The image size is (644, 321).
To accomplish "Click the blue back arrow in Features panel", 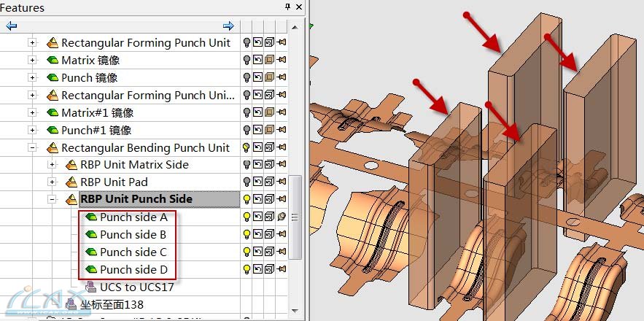I will [11, 26].
